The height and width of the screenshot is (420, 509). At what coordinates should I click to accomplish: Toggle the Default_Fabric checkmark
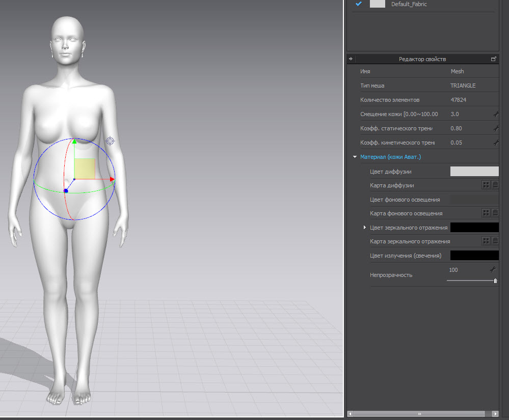(359, 4)
